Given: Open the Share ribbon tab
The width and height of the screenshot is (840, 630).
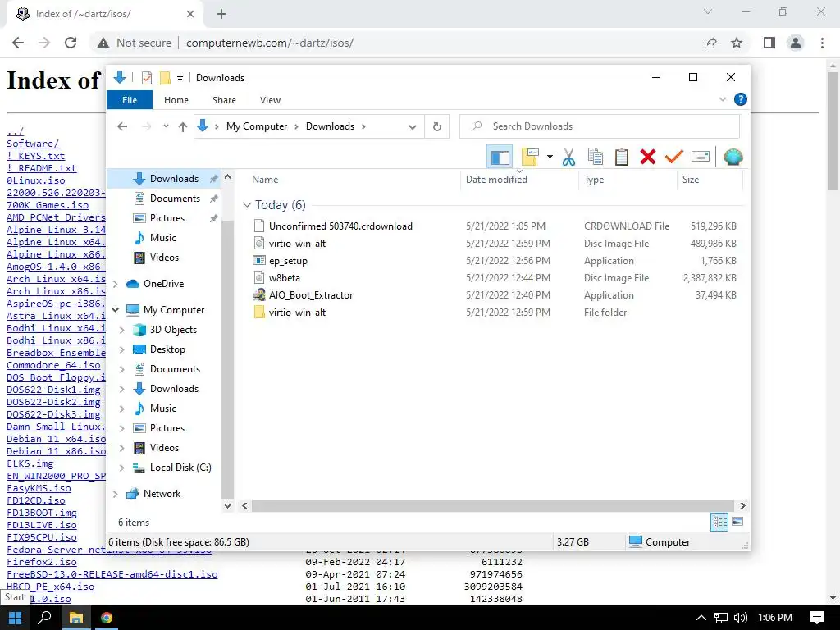Looking at the screenshot, I should coord(224,100).
